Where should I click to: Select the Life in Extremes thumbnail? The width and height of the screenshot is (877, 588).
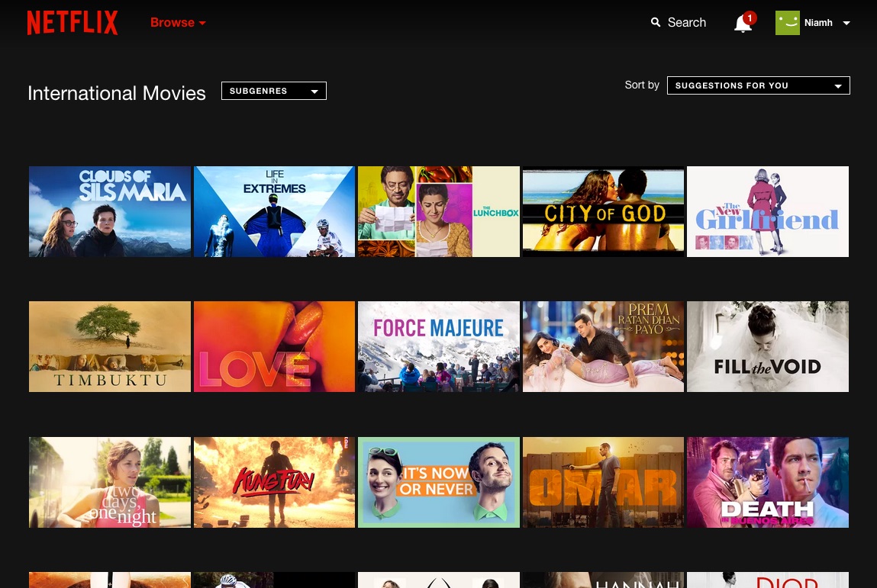click(274, 211)
